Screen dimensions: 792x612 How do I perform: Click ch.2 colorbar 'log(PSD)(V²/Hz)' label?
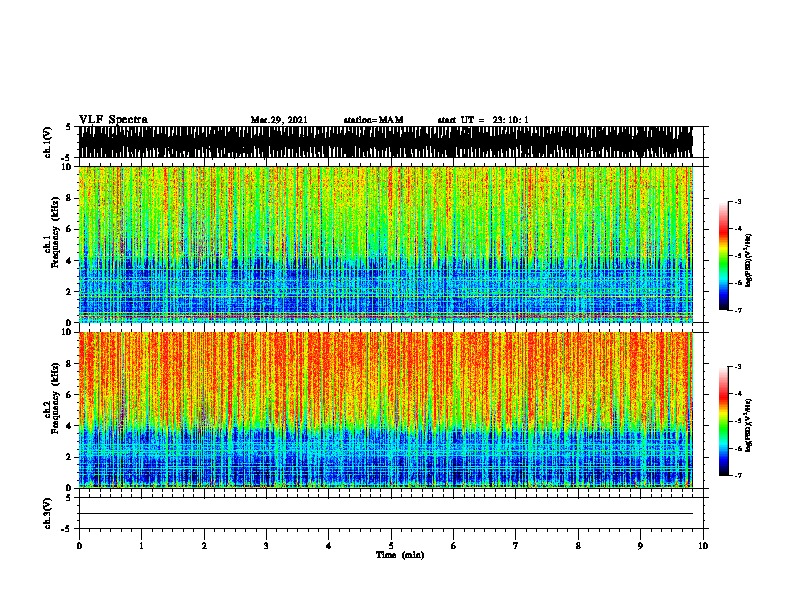tap(749, 425)
